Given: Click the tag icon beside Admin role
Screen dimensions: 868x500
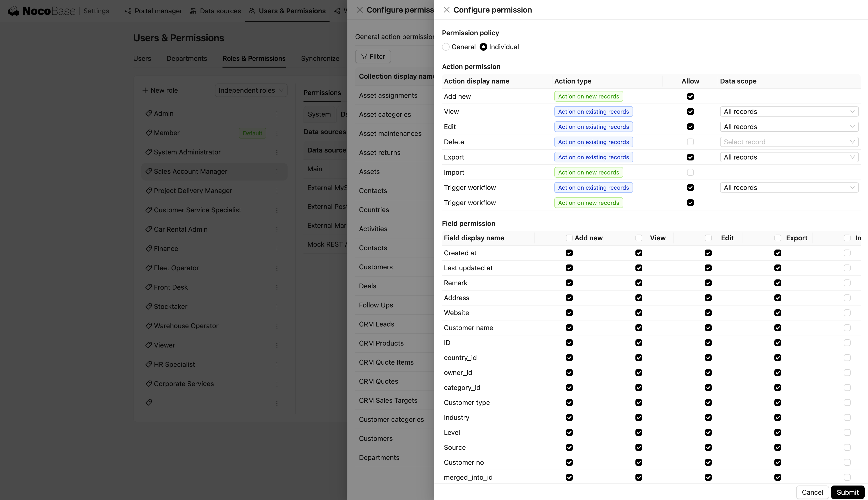Looking at the screenshot, I should pos(149,113).
